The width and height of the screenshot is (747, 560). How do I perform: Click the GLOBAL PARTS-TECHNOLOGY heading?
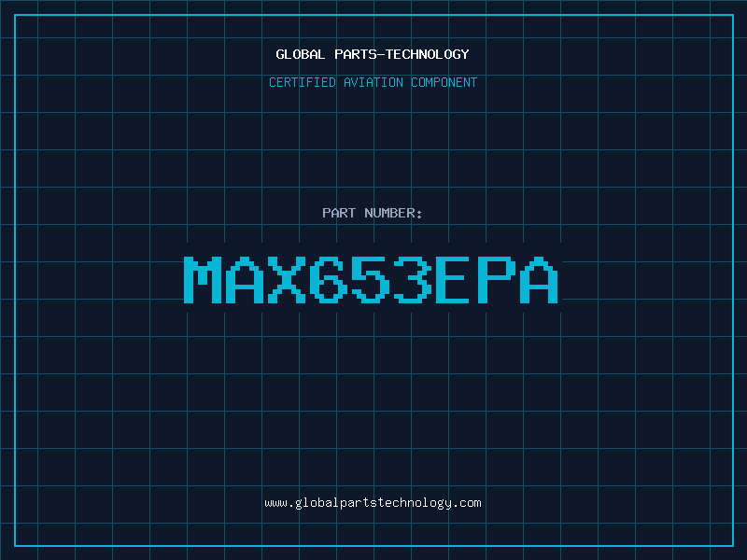click(373, 54)
